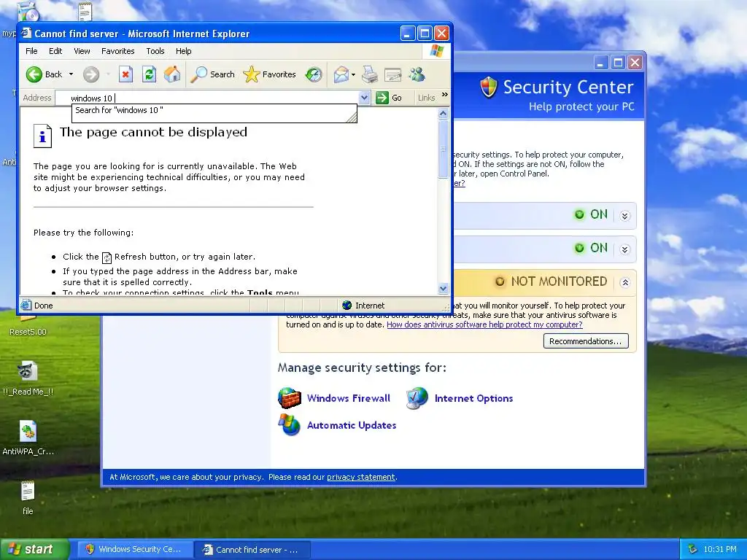
Task: Switch to Windows Security Center taskbar button
Action: (x=133, y=549)
